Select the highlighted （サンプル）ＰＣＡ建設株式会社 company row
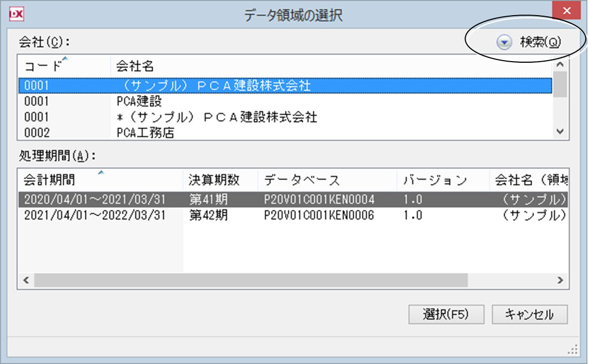The height and width of the screenshot is (364, 589). click(286, 85)
